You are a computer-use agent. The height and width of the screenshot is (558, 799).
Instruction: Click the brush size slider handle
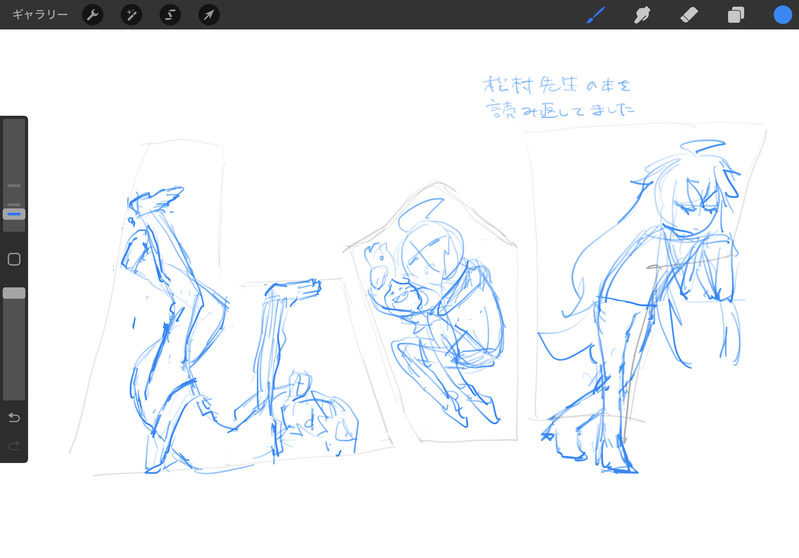pos(14,214)
